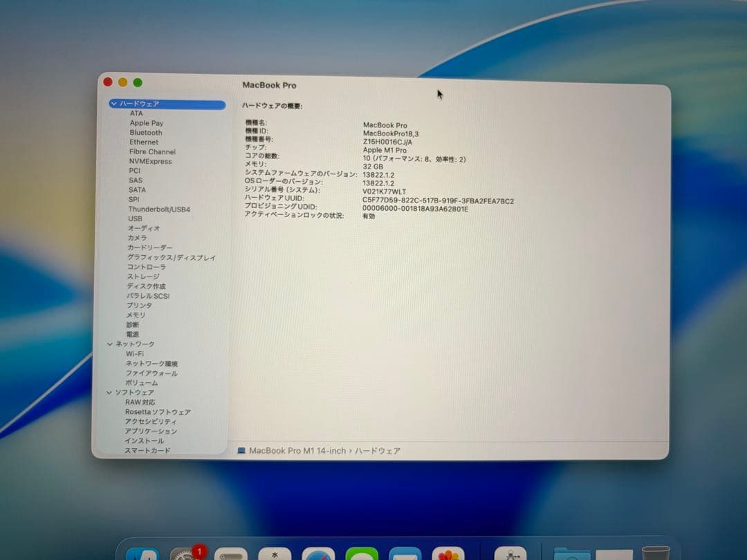Select USB in the sidebar

pos(135,218)
